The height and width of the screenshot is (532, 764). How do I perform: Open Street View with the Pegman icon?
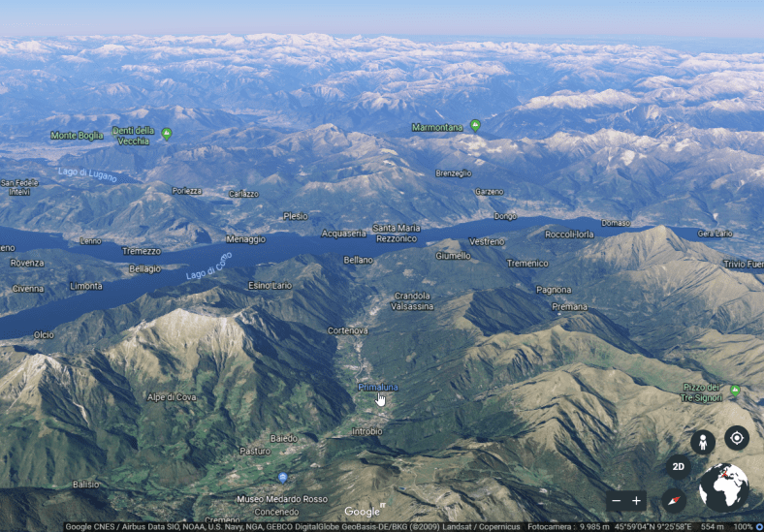(x=703, y=442)
